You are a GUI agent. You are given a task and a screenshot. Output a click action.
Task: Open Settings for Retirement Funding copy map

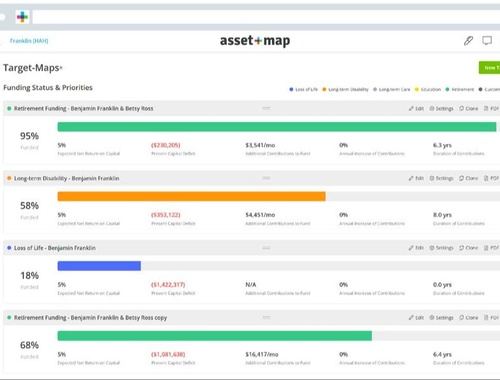(441, 318)
